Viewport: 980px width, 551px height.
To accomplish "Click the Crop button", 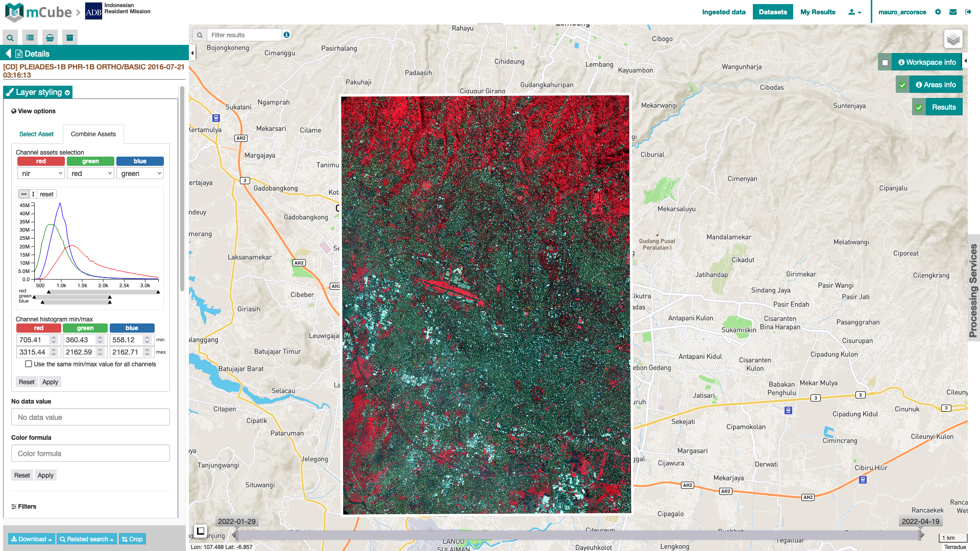I will point(132,539).
